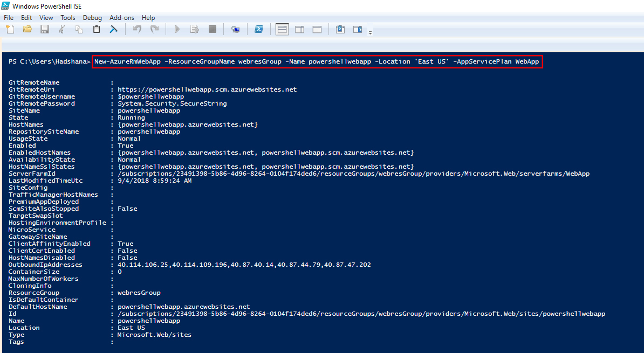This screenshot has width=644, height=353.
Task: Show the Command Add-on pane
Action: 358,29
